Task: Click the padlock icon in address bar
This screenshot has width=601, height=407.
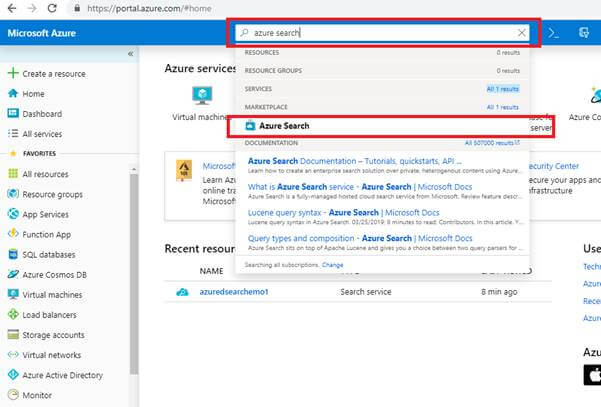Action: (x=77, y=8)
